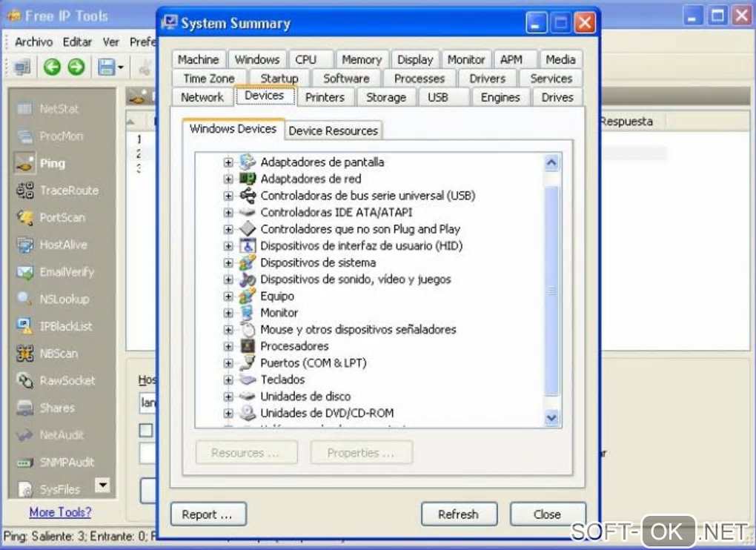The image size is (756, 550).
Task: Click the Save floppy disk toolbar icon
Action: coord(105,67)
